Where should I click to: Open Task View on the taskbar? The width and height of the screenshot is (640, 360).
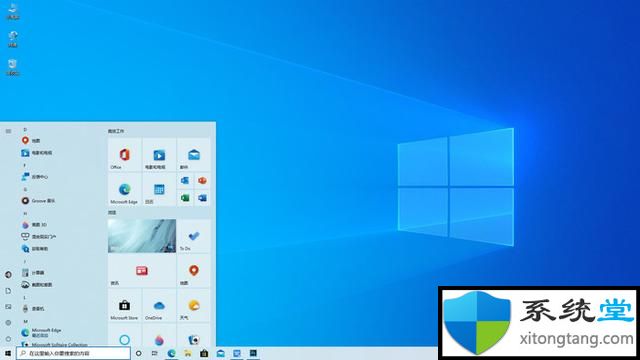154,353
